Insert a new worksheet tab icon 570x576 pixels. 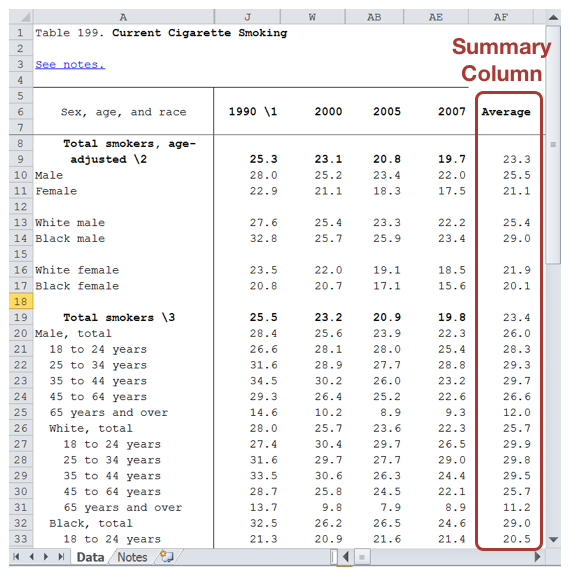coord(167,557)
